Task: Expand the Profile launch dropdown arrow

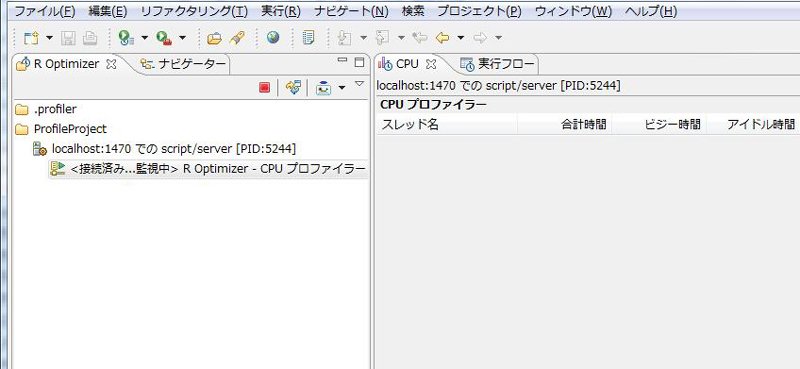Action: tap(144, 38)
